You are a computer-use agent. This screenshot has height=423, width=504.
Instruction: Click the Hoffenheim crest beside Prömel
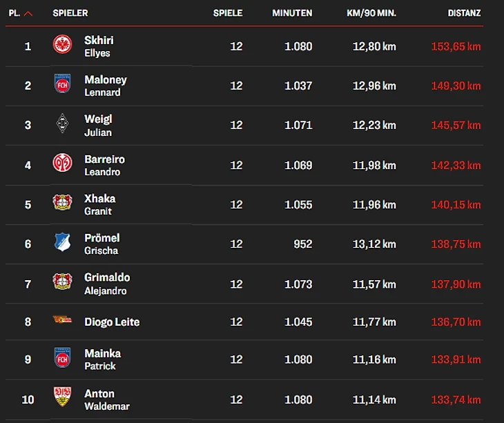pyautogui.click(x=62, y=243)
